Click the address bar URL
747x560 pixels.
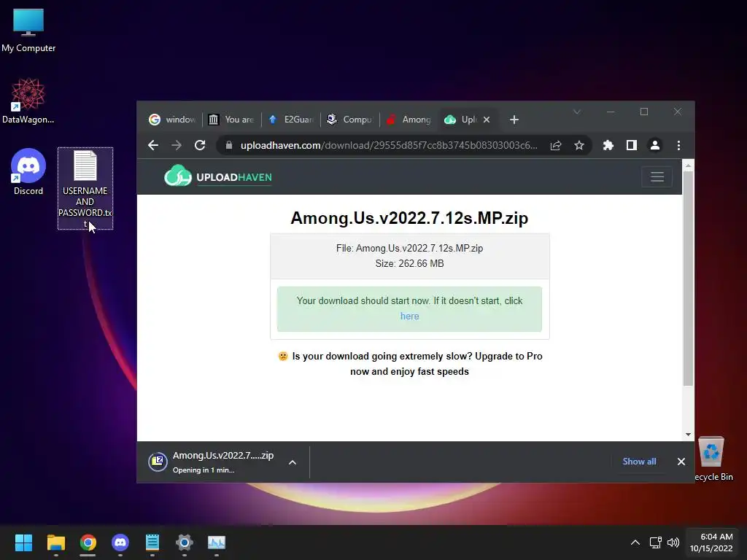coord(389,145)
